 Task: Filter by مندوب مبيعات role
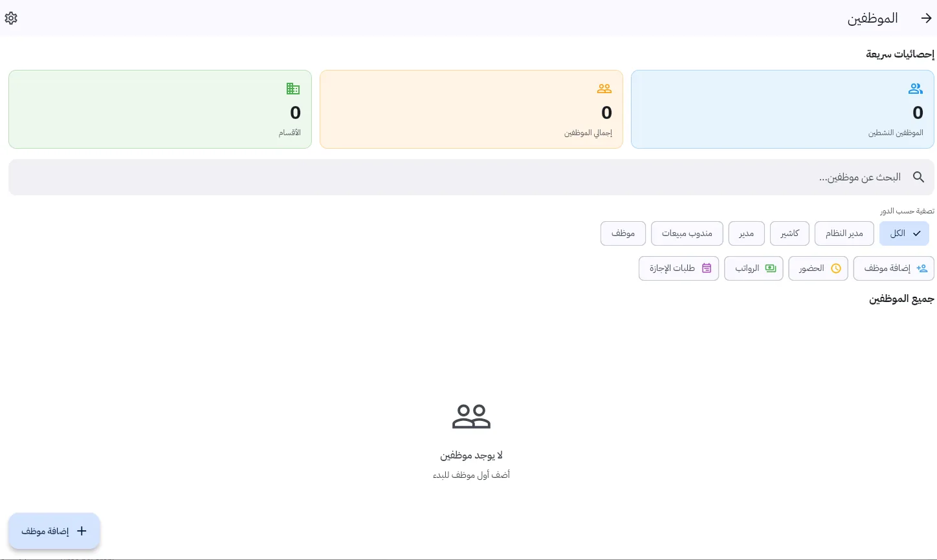(x=687, y=233)
